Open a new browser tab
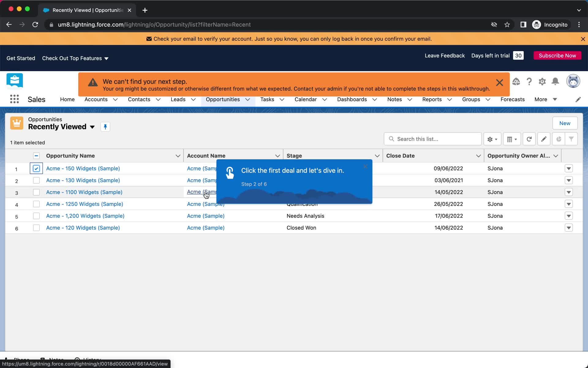The width and height of the screenshot is (588, 368). click(x=145, y=10)
